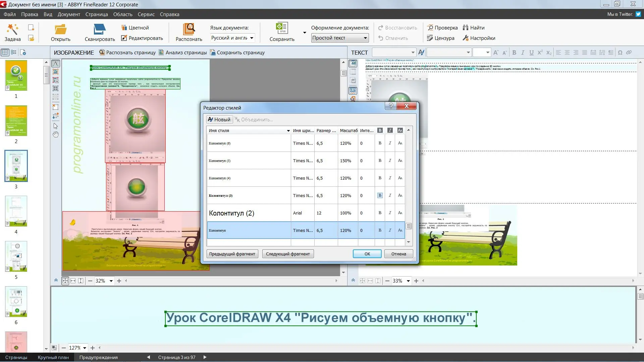This screenshot has height=362, width=644.
Task: Click Анализ страницы in image toolbar
Action: [183, 53]
